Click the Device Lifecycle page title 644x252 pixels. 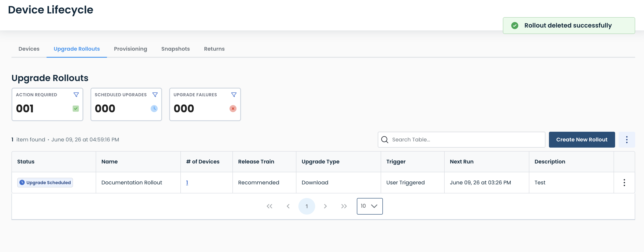(51, 10)
